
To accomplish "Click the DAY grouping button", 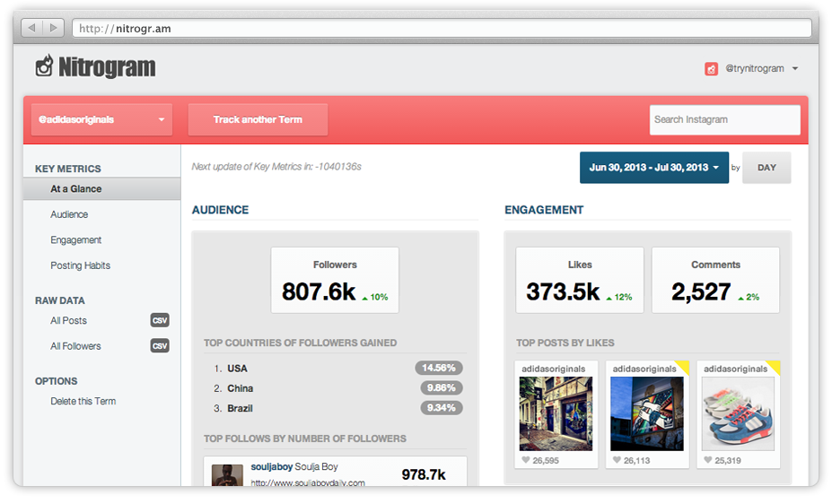I will [x=766, y=168].
